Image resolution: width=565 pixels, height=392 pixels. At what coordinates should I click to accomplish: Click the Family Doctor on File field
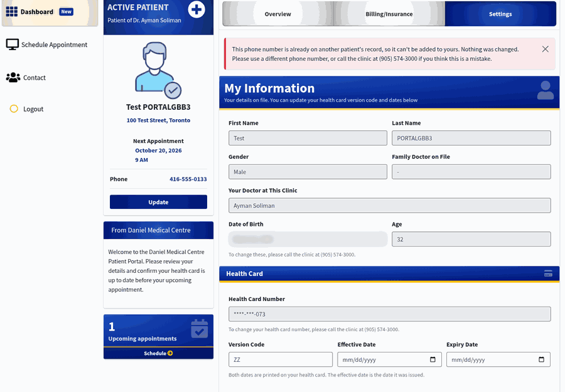click(x=471, y=172)
